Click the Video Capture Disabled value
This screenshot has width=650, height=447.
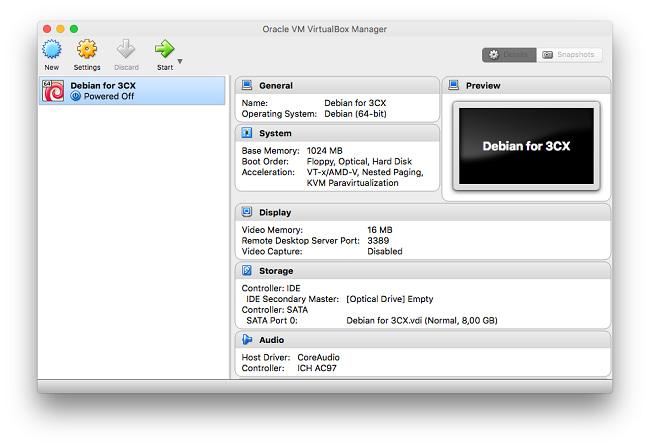click(385, 251)
